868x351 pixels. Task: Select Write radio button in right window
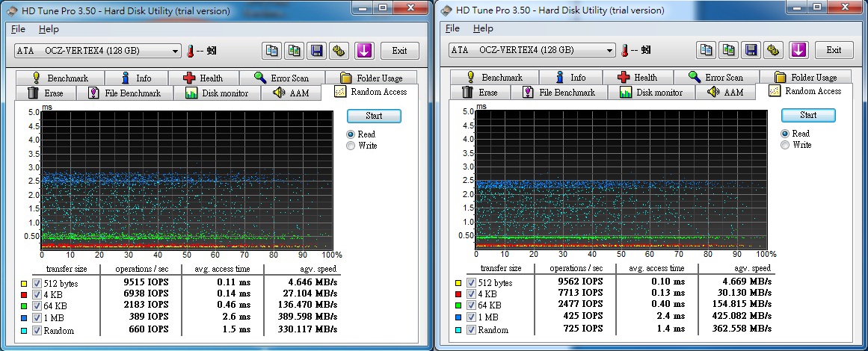click(785, 146)
